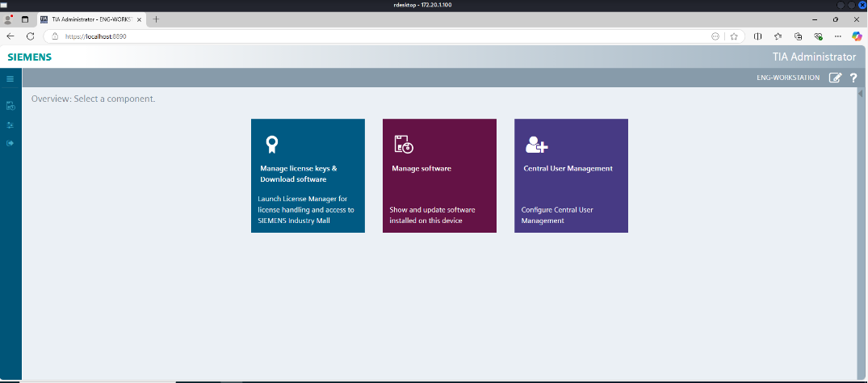Viewport: 868px width, 383px height.
Task: Open the Copilot icon
Action: [x=857, y=36]
